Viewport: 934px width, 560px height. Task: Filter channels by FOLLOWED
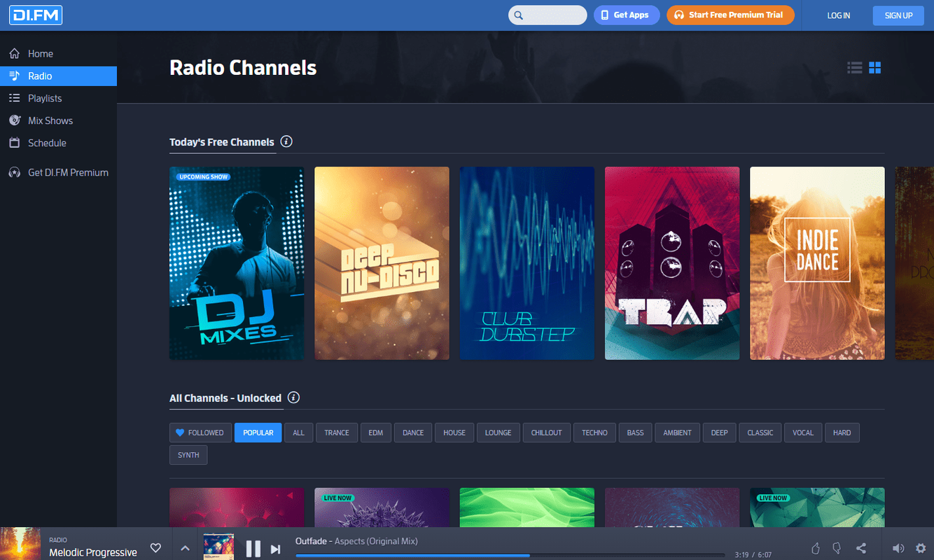(x=200, y=433)
